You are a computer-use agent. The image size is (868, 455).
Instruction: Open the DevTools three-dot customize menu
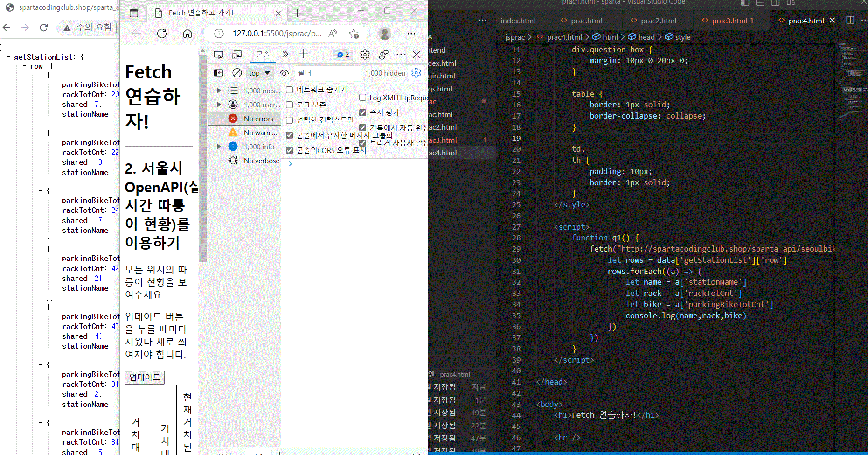click(401, 55)
